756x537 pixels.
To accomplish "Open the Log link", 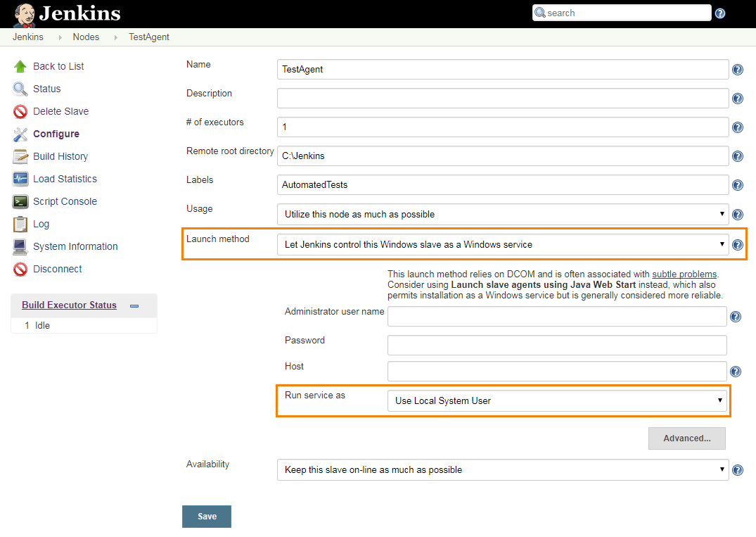I will point(41,225).
